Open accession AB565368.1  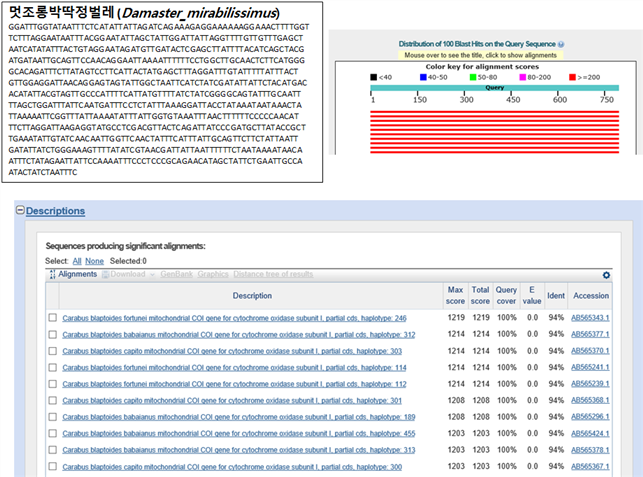tap(590, 400)
